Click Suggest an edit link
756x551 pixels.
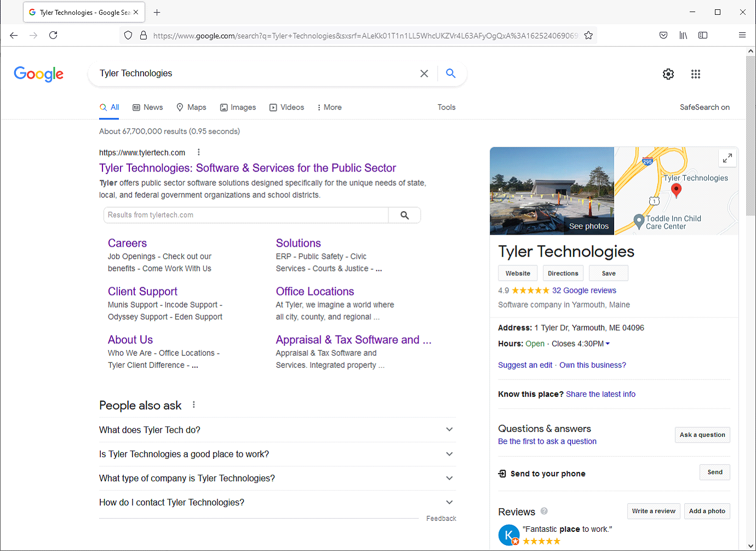525,365
